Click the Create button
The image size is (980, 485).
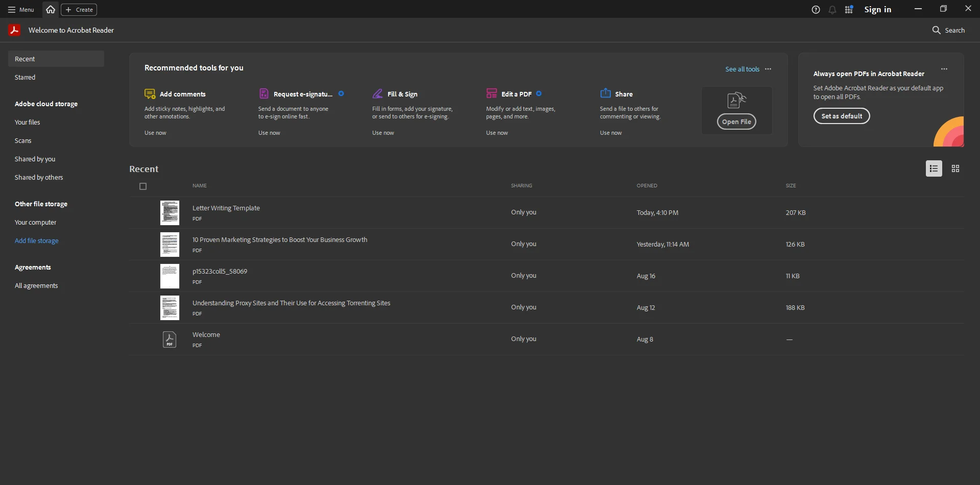(x=79, y=10)
